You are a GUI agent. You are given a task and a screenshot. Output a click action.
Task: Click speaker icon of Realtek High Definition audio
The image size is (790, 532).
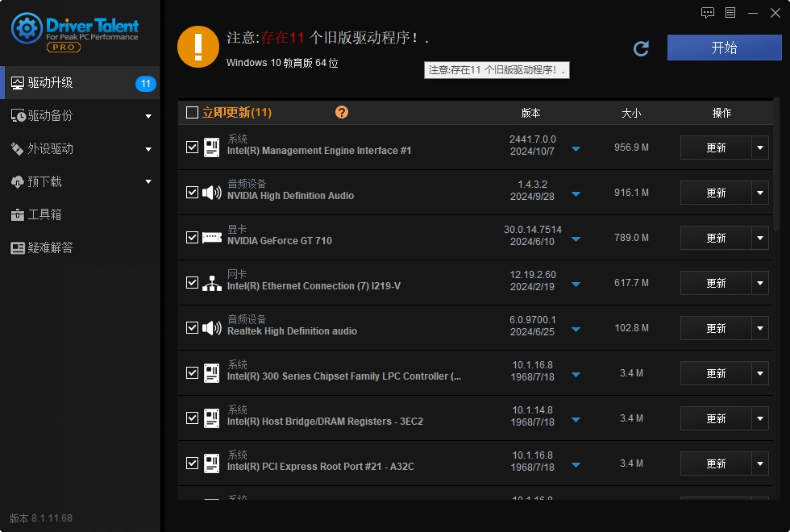(211, 328)
